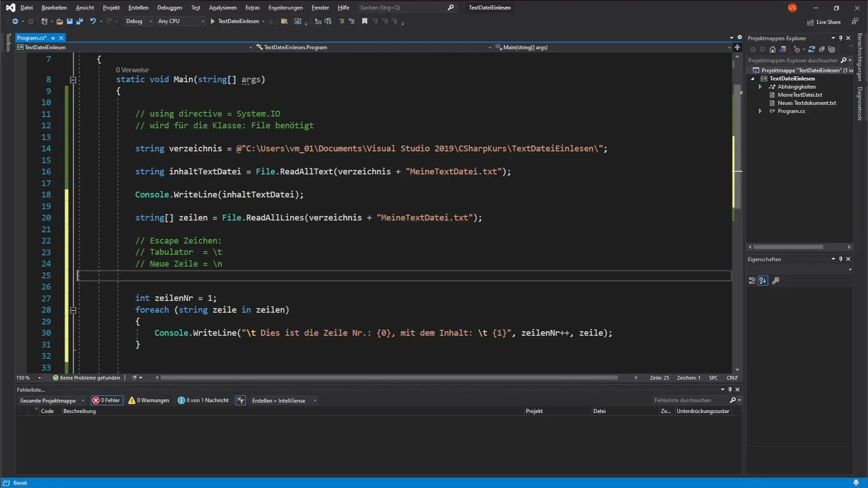Open the Erstellen + IntelliSense dropdown
The width and height of the screenshot is (868, 488).
(x=284, y=400)
